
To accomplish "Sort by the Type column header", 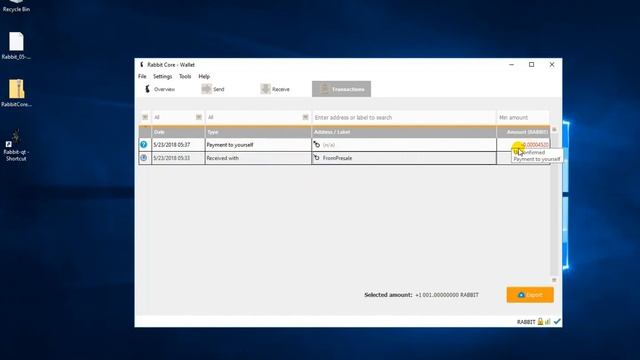I will point(258,132).
